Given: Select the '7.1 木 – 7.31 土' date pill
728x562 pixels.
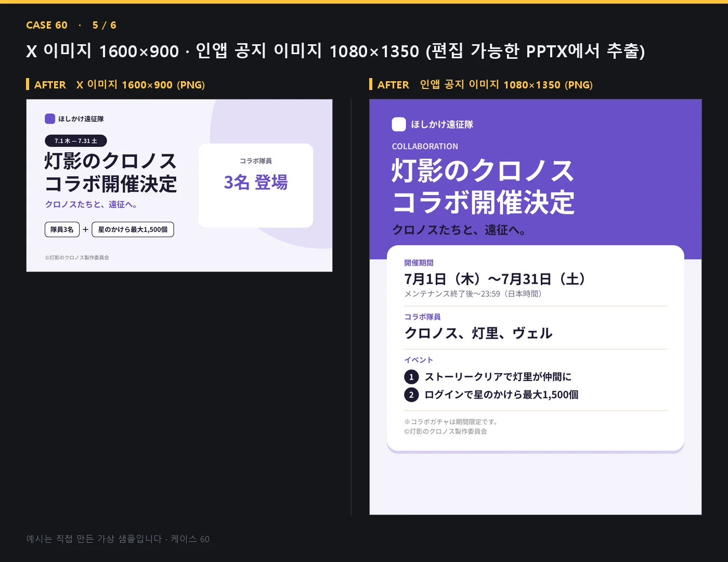Looking at the screenshot, I should [x=76, y=140].
